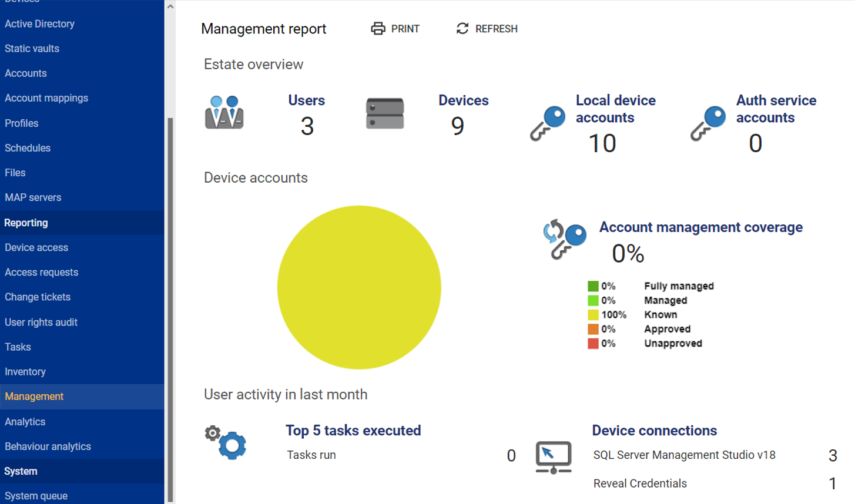Go to Active Directory section

(39, 23)
